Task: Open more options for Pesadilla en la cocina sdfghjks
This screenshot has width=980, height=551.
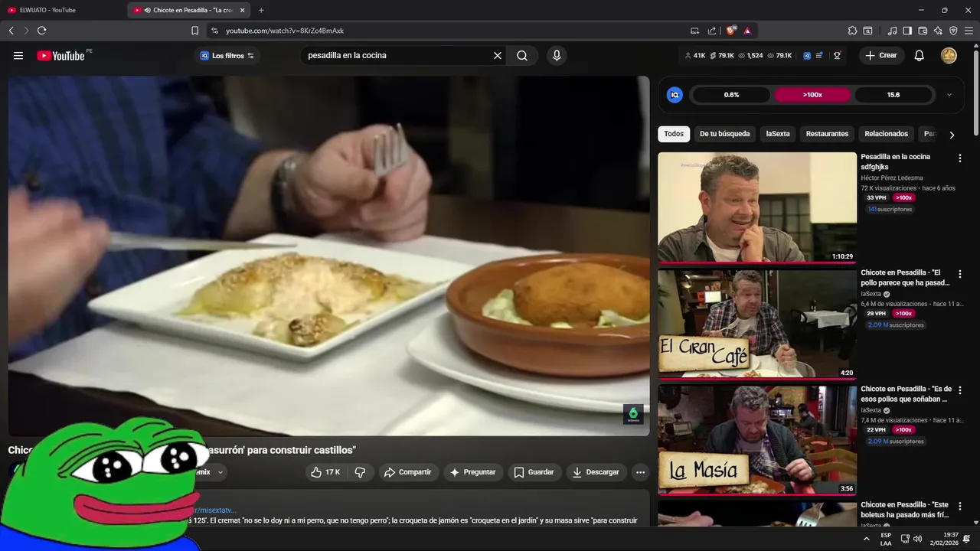Action: pyautogui.click(x=960, y=158)
